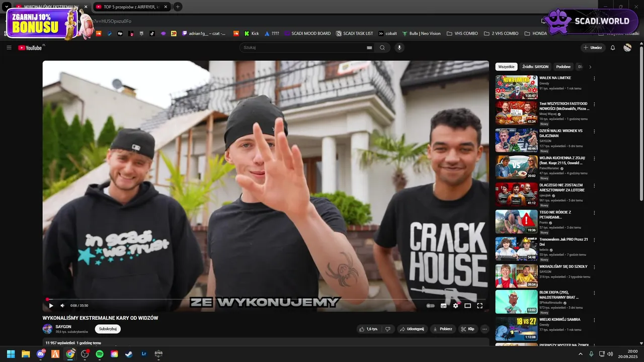Open player settings gear
Screen dimensions: 644x362
point(456,305)
